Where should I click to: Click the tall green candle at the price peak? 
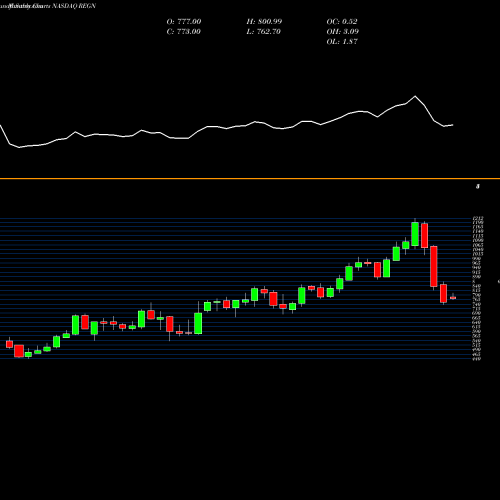(x=415, y=234)
